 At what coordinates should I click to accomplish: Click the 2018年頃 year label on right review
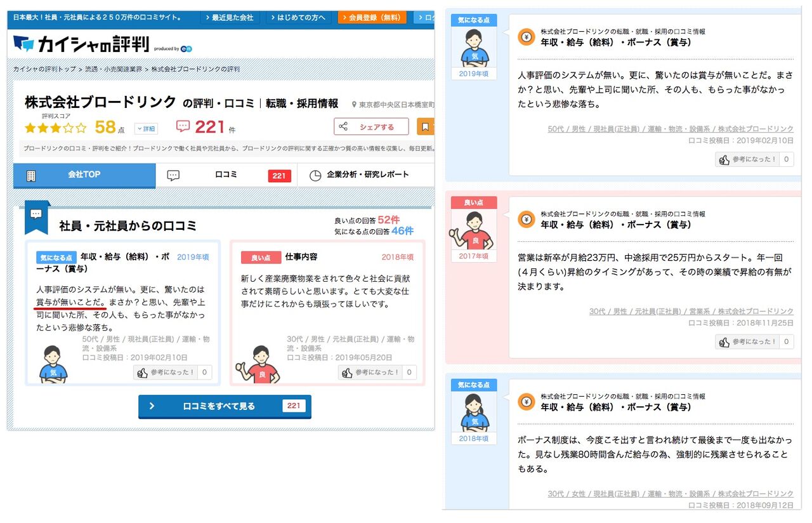coord(474,439)
